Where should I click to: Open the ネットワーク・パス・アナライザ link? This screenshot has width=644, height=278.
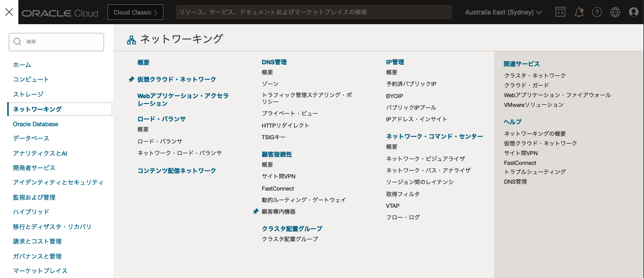pyautogui.click(x=428, y=170)
